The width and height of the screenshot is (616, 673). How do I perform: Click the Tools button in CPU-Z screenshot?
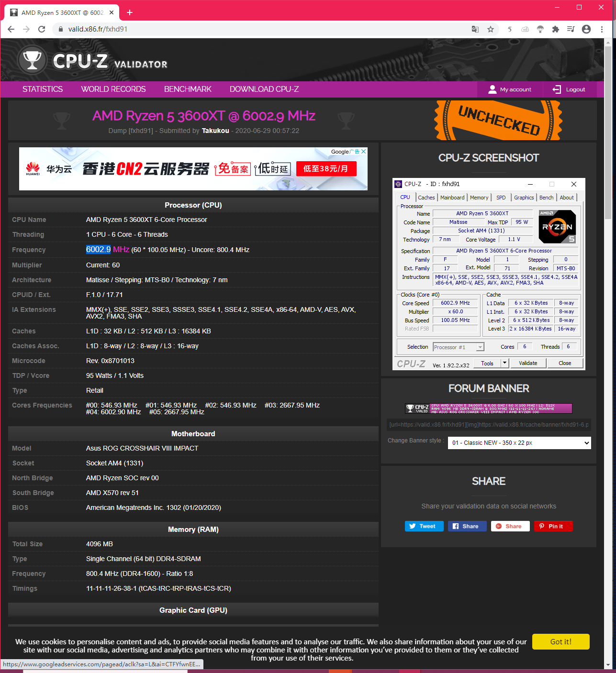[487, 363]
